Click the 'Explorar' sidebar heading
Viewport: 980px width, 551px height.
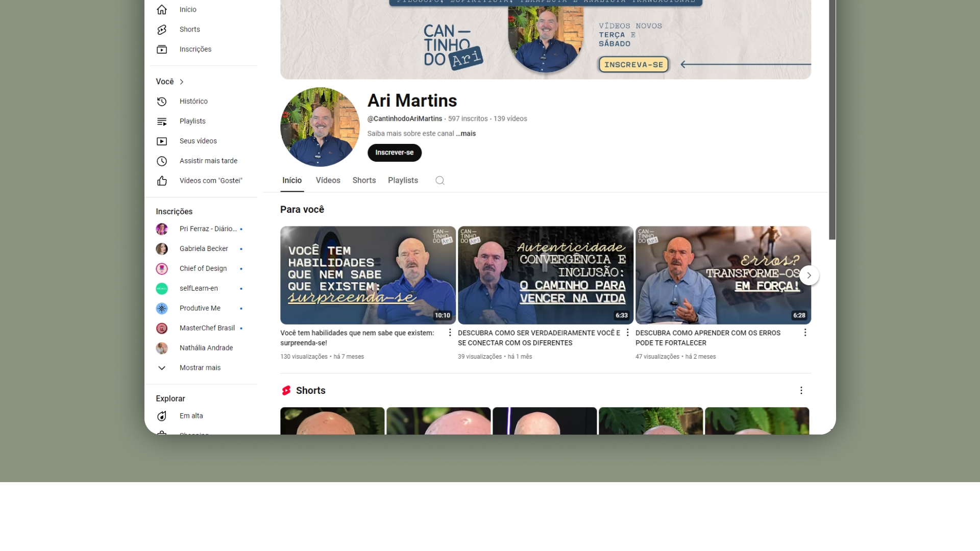[x=170, y=399]
